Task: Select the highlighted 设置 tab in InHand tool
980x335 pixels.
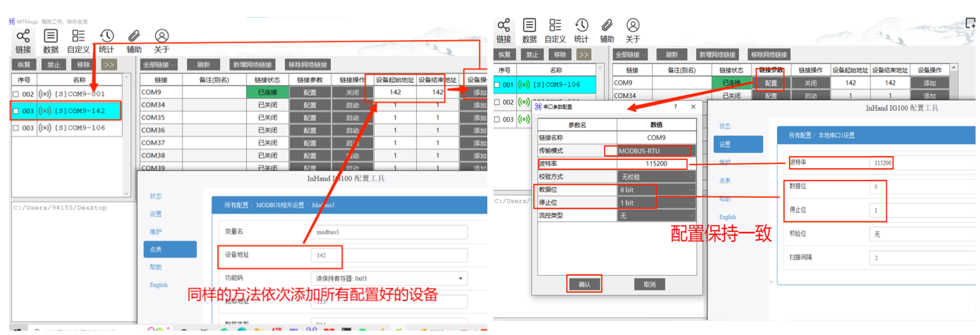Action: click(x=738, y=144)
